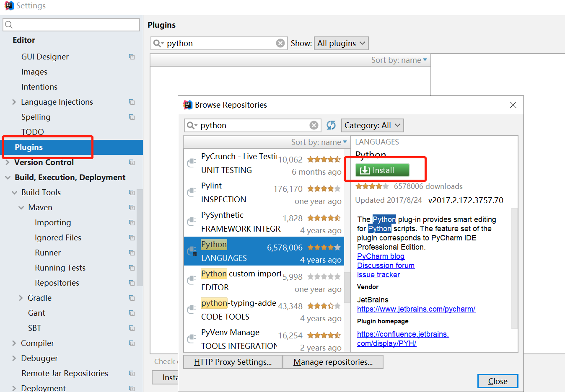Open the jetbrains.com/pycharm vendor link
Screen dimensions: 565x392
click(x=416, y=309)
